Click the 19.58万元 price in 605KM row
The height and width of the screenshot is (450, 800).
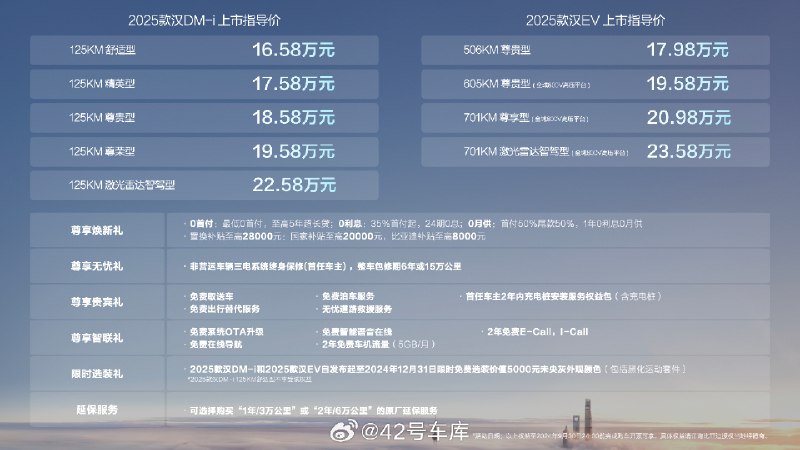687,84
